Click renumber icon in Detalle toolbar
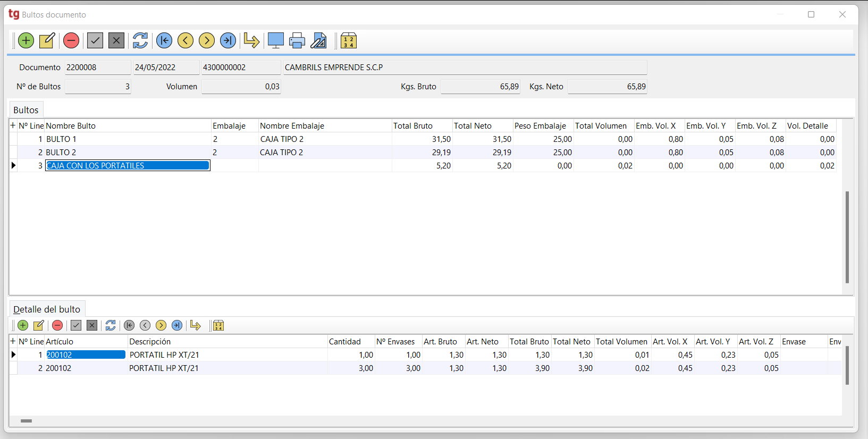This screenshot has height=439, width=868. (x=218, y=325)
